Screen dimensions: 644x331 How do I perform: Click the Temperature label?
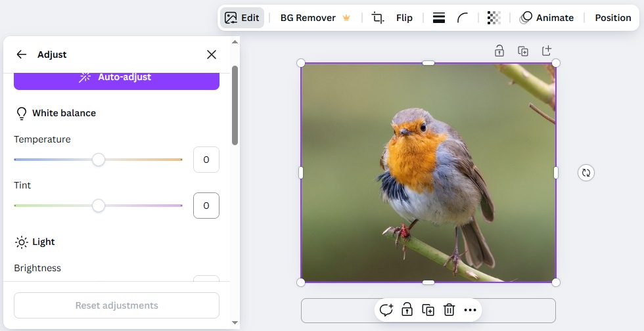click(x=42, y=140)
